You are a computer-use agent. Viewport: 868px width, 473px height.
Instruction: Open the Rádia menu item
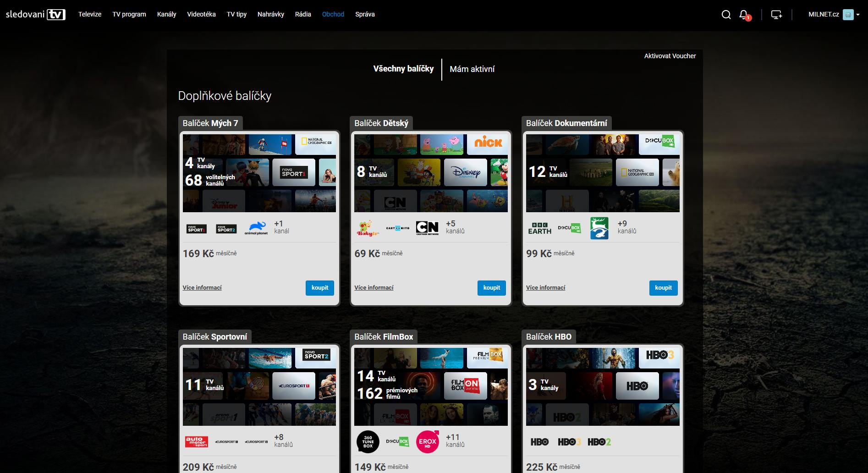coord(303,14)
